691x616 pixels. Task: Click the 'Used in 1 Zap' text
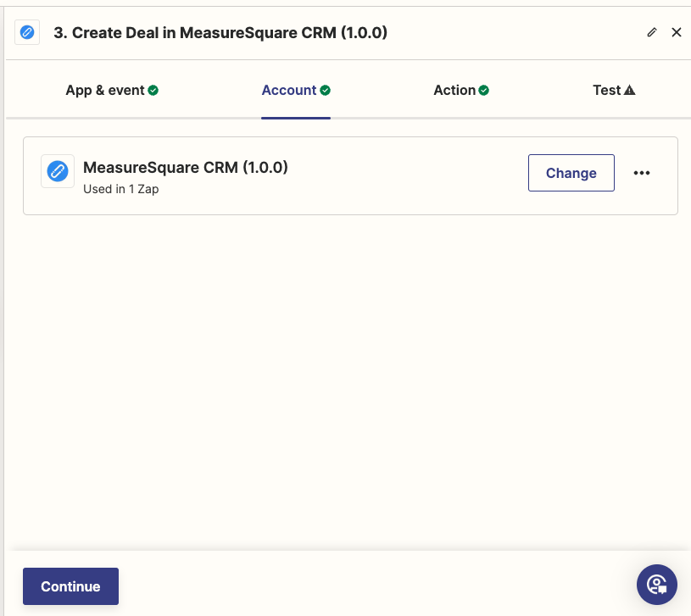(x=120, y=189)
